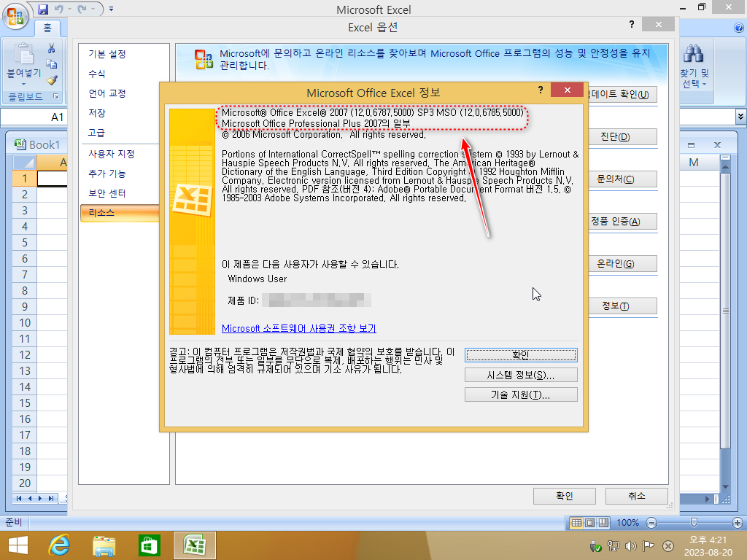
Task: Open the Windows Start button
Action: (x=18, y=545)
